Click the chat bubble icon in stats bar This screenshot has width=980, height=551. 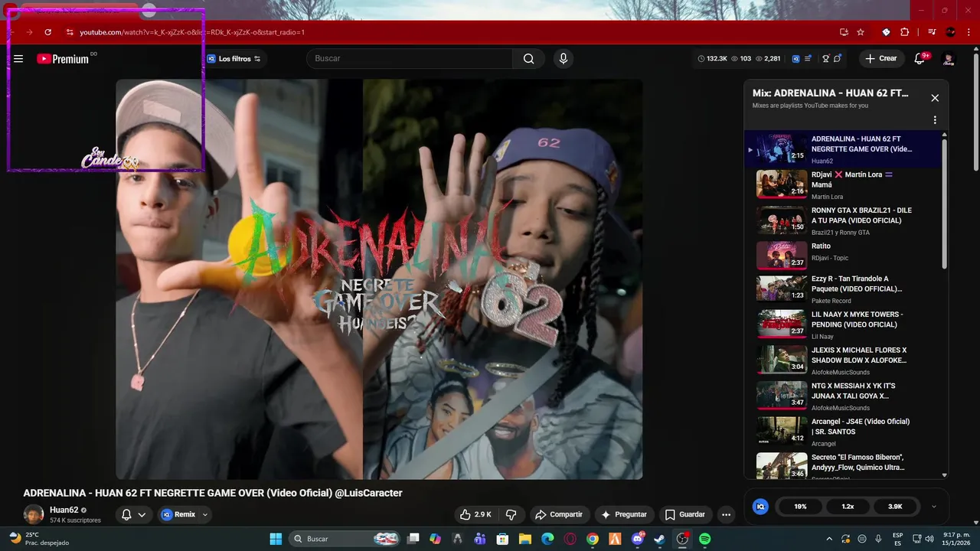838,59
